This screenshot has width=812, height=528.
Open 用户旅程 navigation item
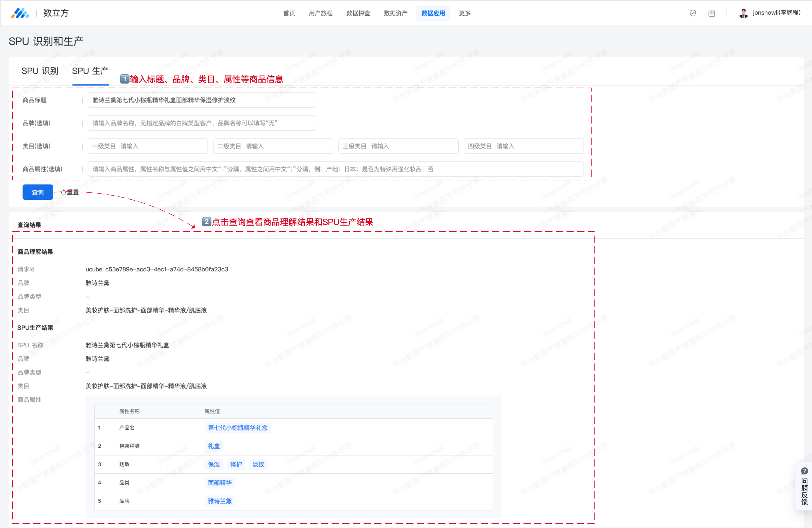(320, 13)
